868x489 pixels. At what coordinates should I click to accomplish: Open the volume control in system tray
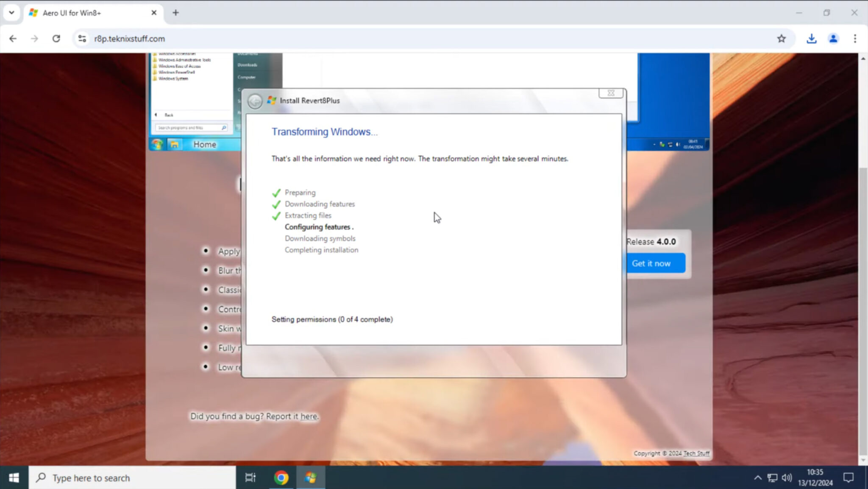click(x=787, y=478)
